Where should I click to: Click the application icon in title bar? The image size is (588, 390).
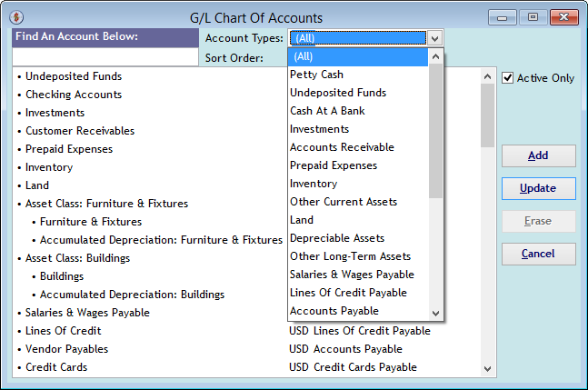[16, 17]
